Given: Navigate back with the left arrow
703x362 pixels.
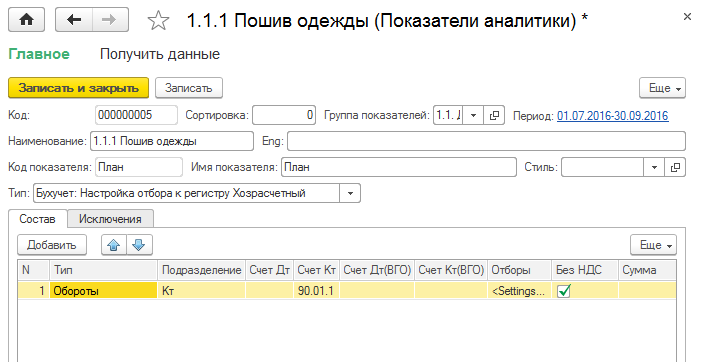Looking at the screenshot, I should point(74,20).
